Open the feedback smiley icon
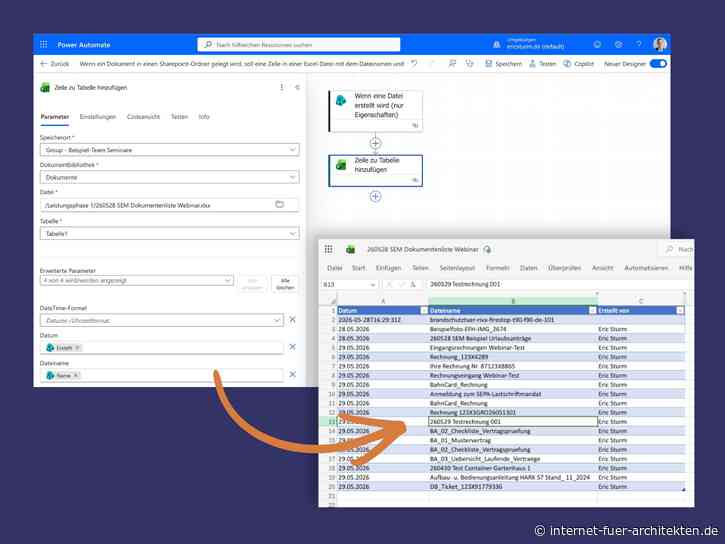This screenshot has height=544, width=725. (597, 44)
